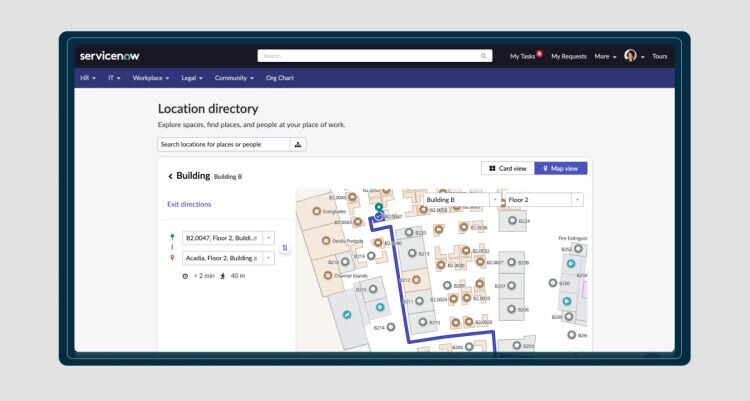This screenshot has width=750, height=401.
Task: Click the B224 room marker on map
Action: point(511,221)
